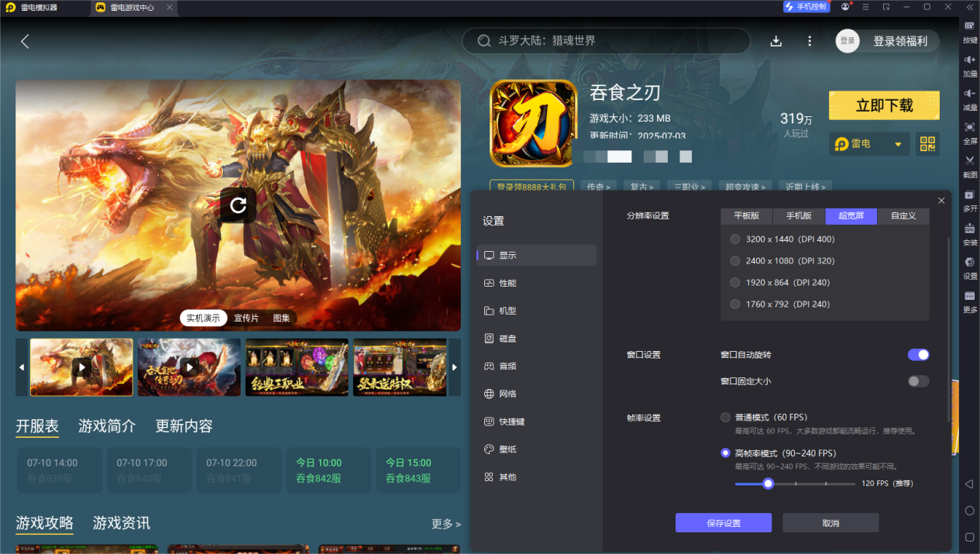Decrease volume with 减量 sidebar icon

click(x=970, y=98)
